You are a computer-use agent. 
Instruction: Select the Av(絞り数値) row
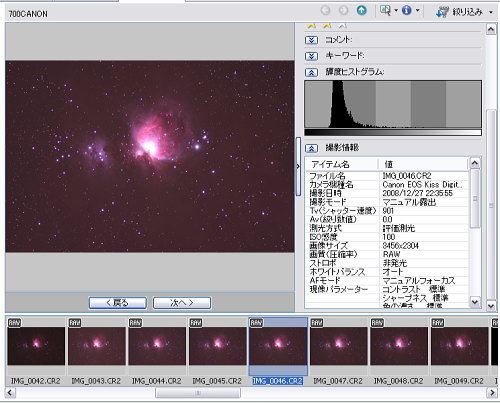point(387,219)
